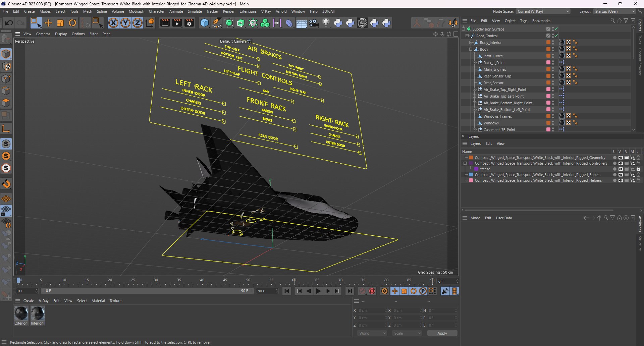Open the World coordinate dropdown
Image resolution: width=644 pixels, height=346 pixels.
(372, 333)
